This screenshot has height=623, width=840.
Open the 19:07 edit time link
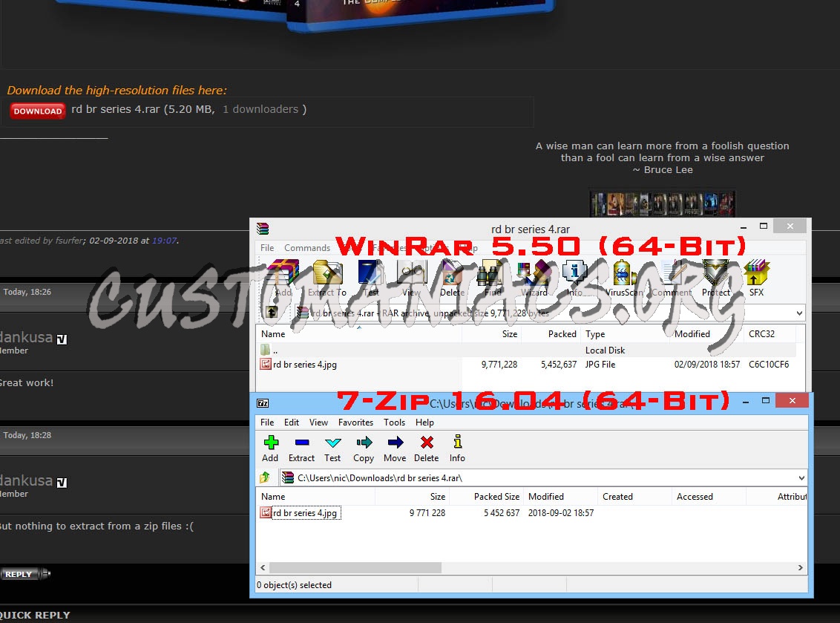click(165, 241)
